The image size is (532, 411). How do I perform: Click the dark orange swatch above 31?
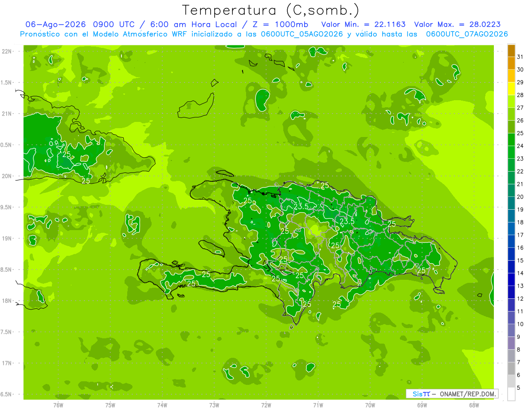coord(511,51)
